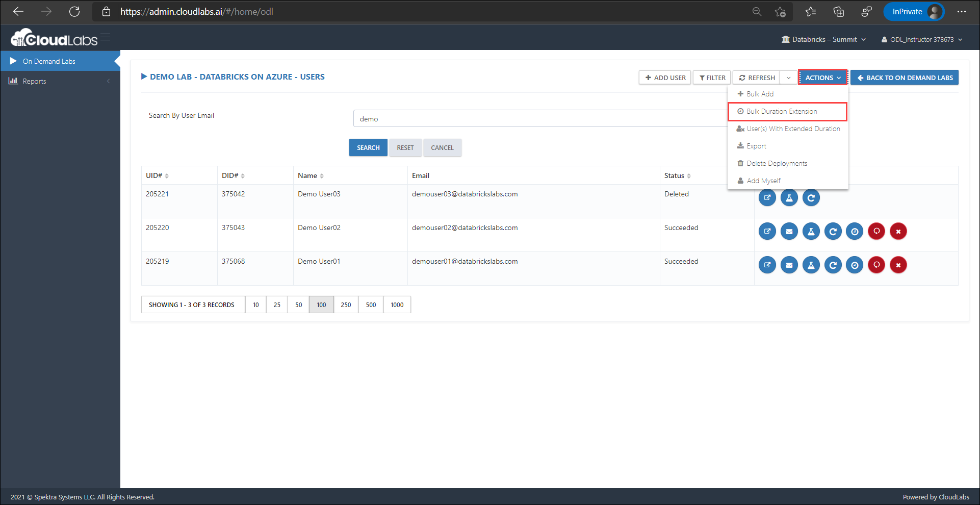Screen dimensions: 980x505
Task: Click the blue redo arrow icon for Demo User02
Action: click(x=833, y=231)
